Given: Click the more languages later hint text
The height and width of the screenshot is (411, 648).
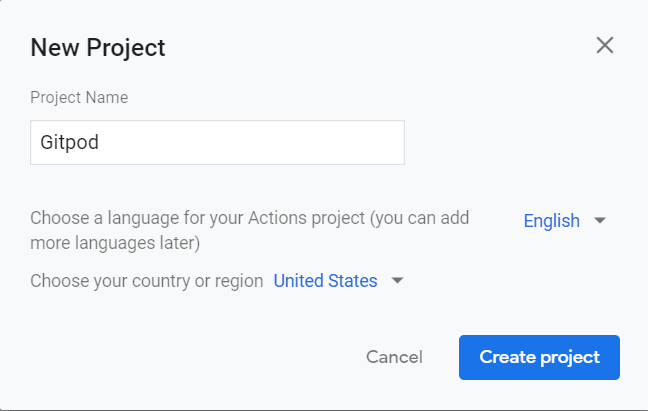Looking at the screenshot, I should click(115, 242).
